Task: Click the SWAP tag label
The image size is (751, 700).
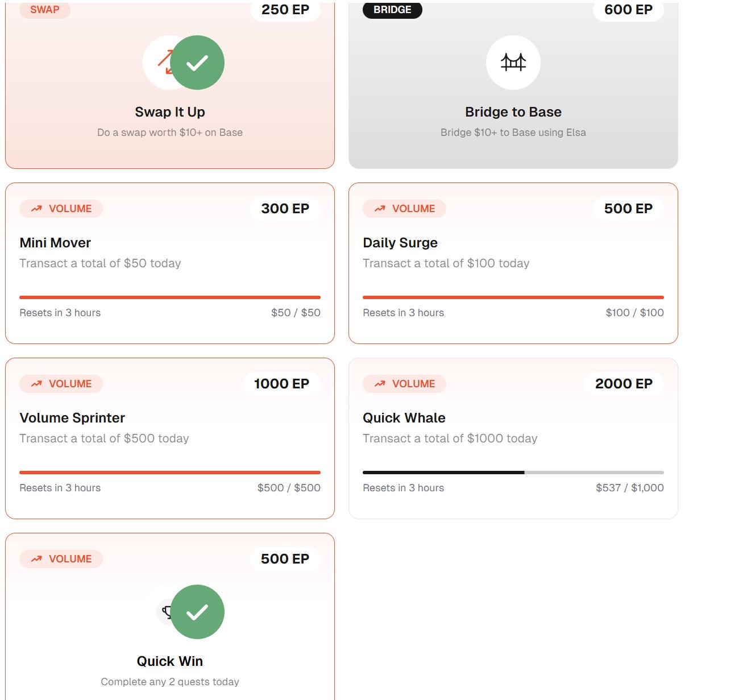Action: pos(45,10)
